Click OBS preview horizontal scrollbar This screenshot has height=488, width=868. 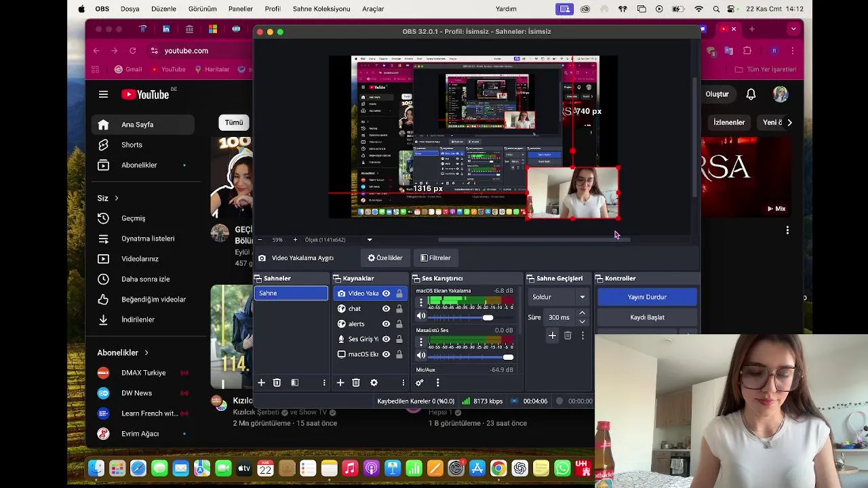(x=534, y=239)
